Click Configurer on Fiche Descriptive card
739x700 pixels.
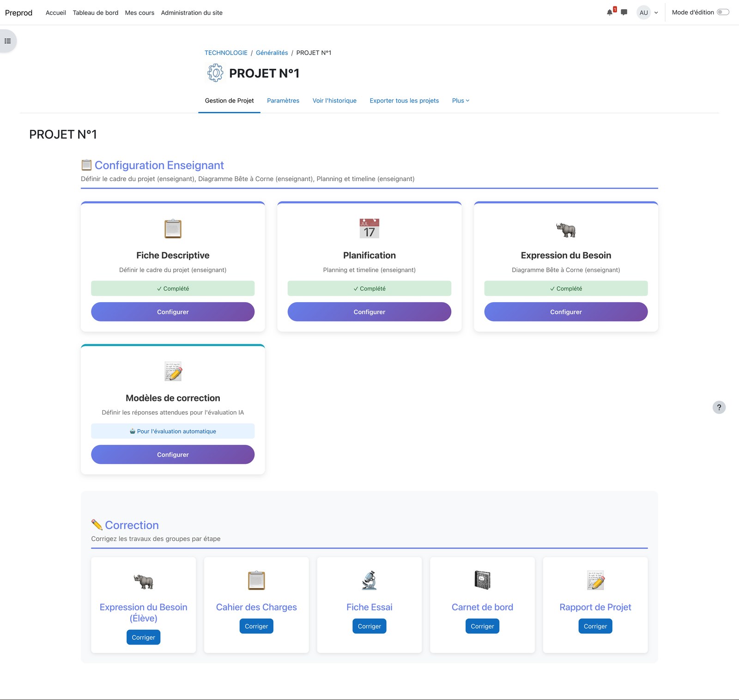(x=173, y=312)
